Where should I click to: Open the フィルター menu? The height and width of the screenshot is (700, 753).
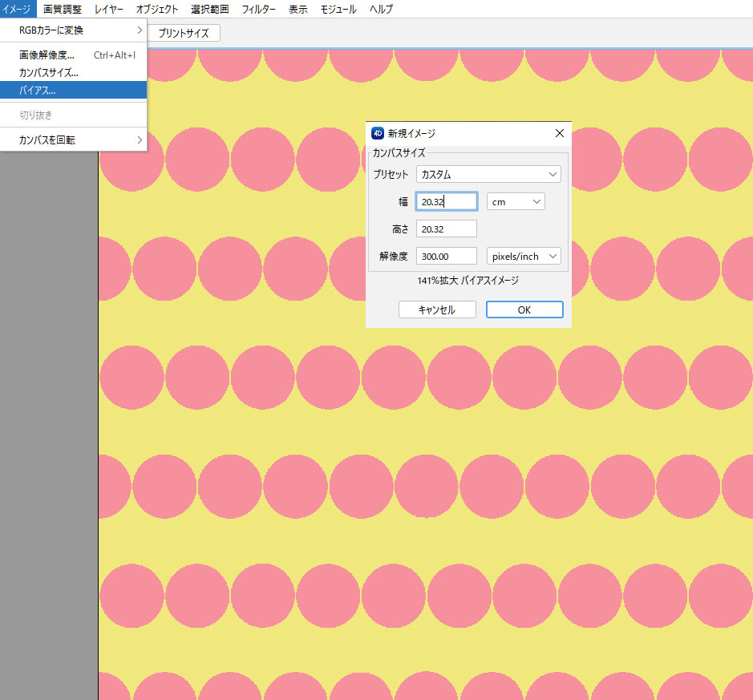[259, 9]
